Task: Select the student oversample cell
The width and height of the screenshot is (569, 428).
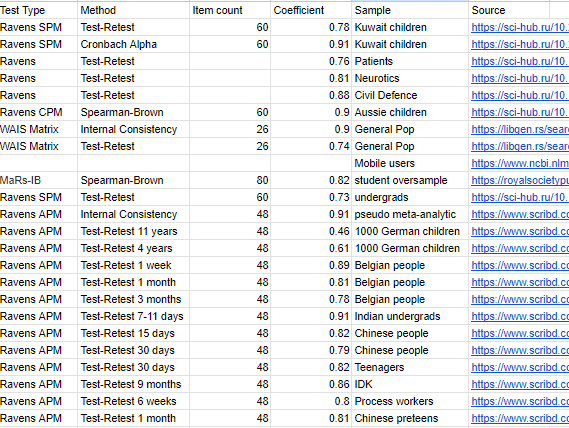Action: click(410, 180)
